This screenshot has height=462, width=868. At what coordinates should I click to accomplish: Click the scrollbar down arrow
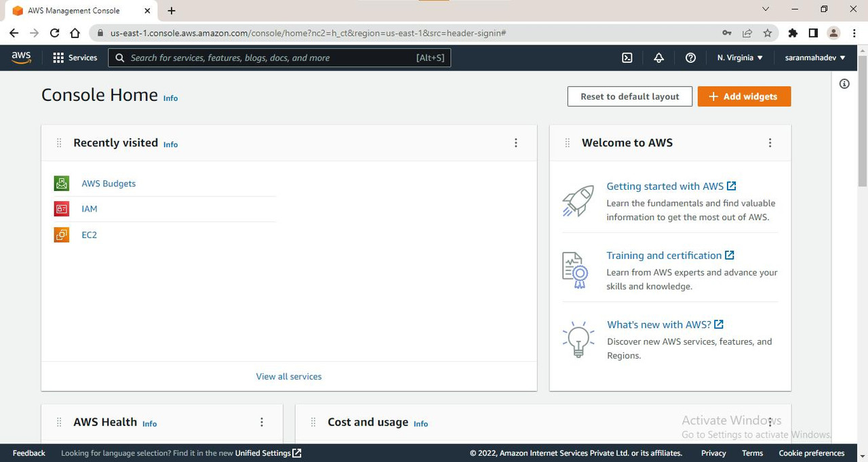click(863, 456)
